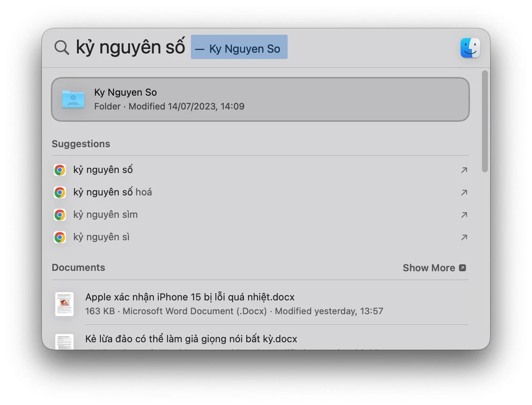Viewport: 532px width, 405px height.
Task: Click the Word document icon for the iPhone 15 file
Action: click(64, 303)
